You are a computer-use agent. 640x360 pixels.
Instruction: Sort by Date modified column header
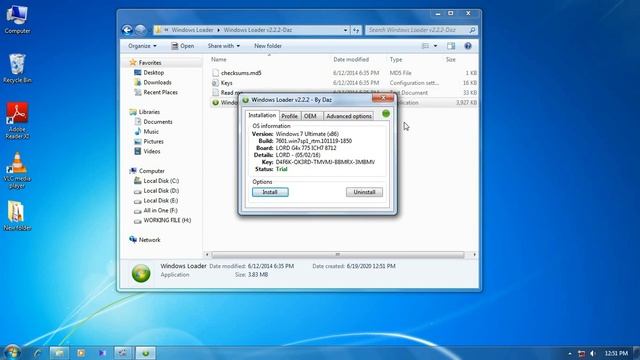(351, 60)
